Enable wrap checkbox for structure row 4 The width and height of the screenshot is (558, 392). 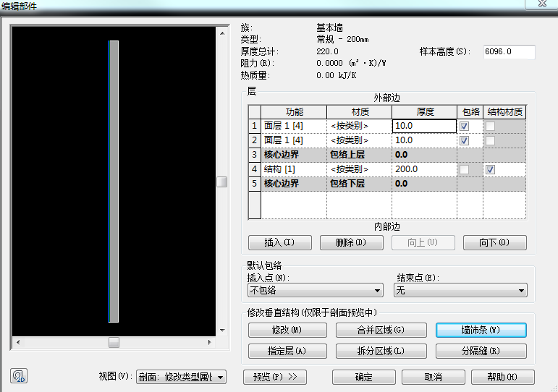click(464, 169)
